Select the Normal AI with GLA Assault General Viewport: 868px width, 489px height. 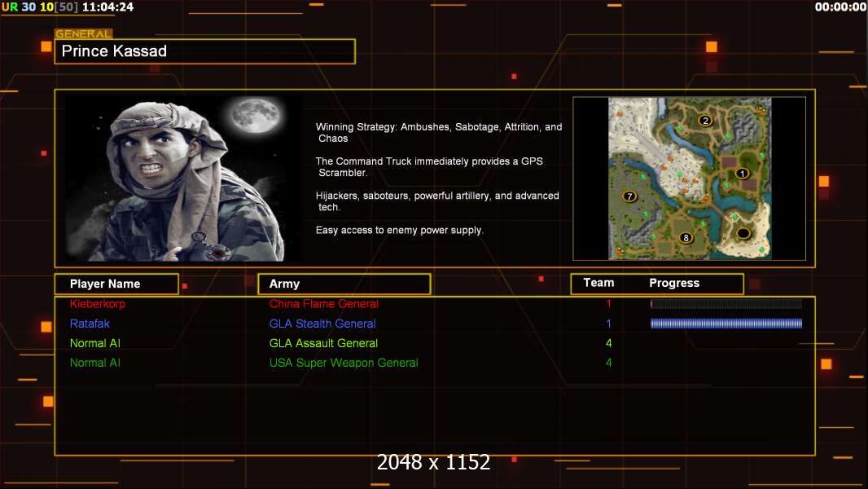[x=95, y=343]
